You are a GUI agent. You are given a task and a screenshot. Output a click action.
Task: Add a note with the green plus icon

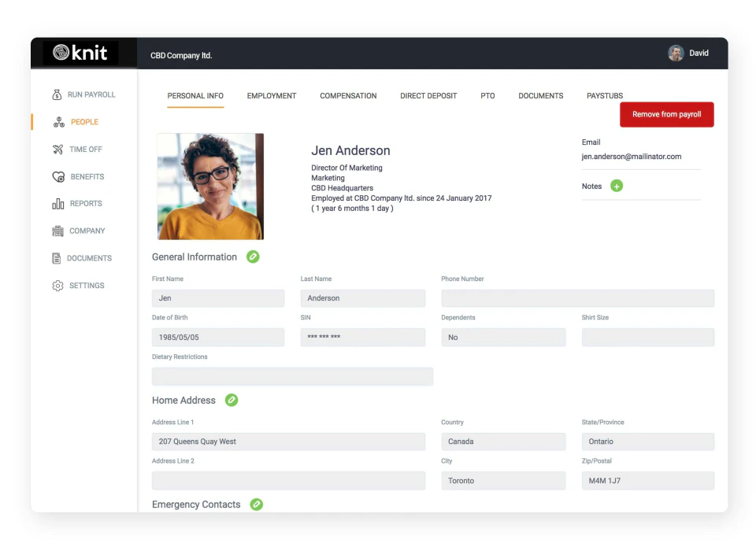[x=615, y=186]
